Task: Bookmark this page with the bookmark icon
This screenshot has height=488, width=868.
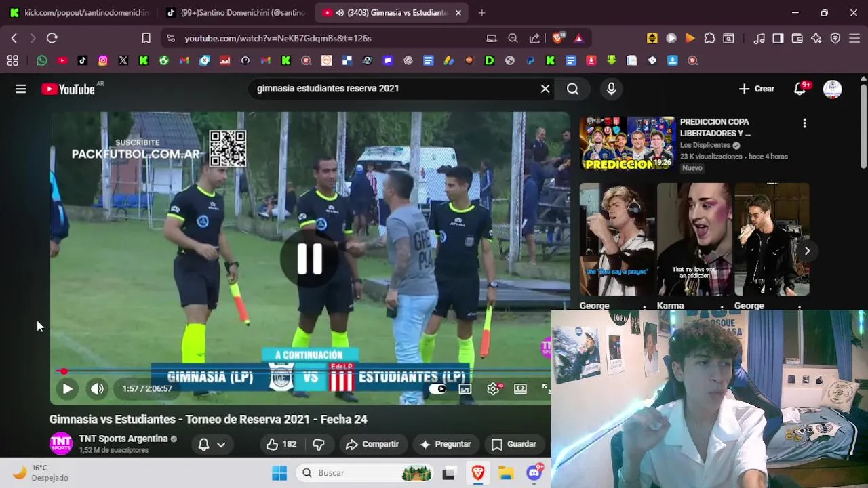Action: pyautogui.click(x=146, y=38)
